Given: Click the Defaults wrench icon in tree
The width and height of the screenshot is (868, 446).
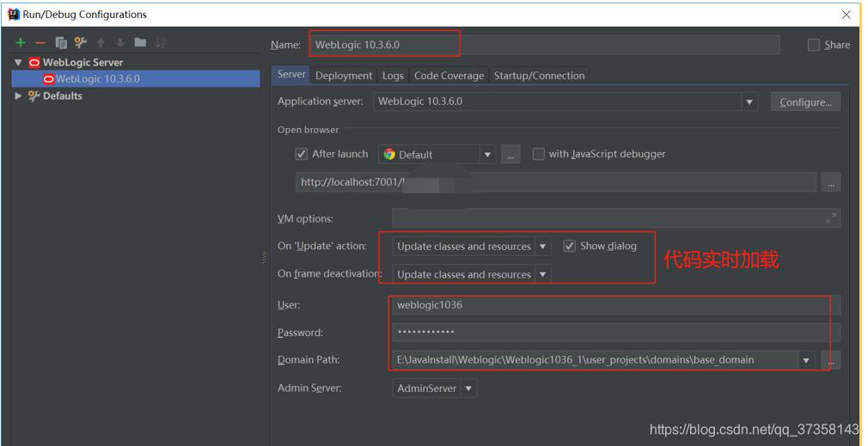Looking at the screenshot, I should [x=34, y=95].
